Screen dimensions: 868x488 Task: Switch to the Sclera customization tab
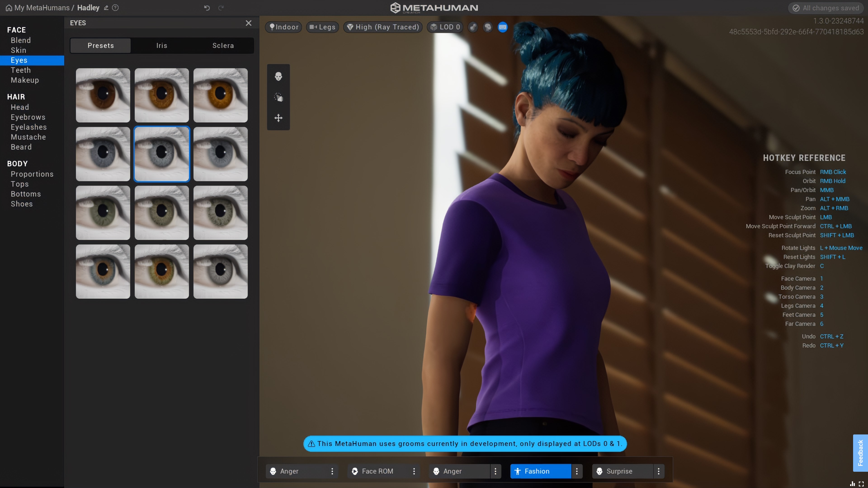point(223,45)
